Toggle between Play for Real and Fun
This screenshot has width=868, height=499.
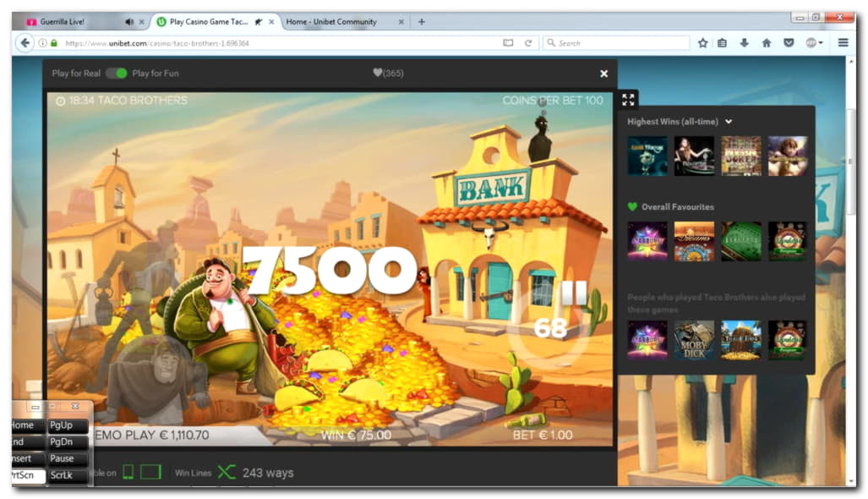click(117, 73)
